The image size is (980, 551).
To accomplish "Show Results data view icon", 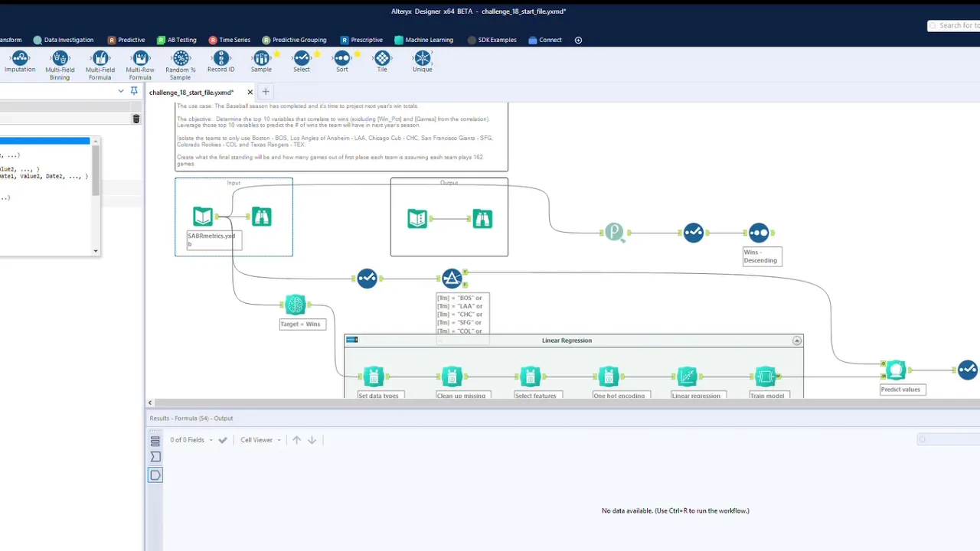I will pos(155,475).
